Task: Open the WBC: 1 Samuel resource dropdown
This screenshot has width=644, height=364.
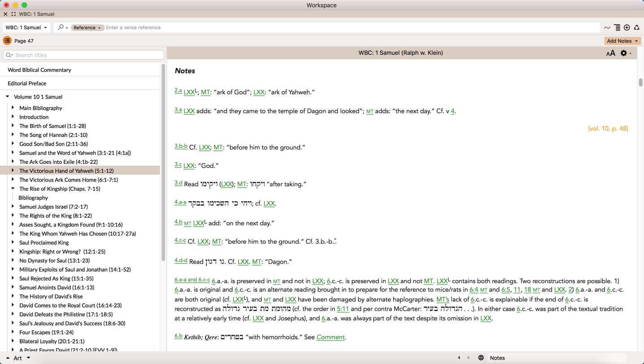Action: (x=26, y=27)
